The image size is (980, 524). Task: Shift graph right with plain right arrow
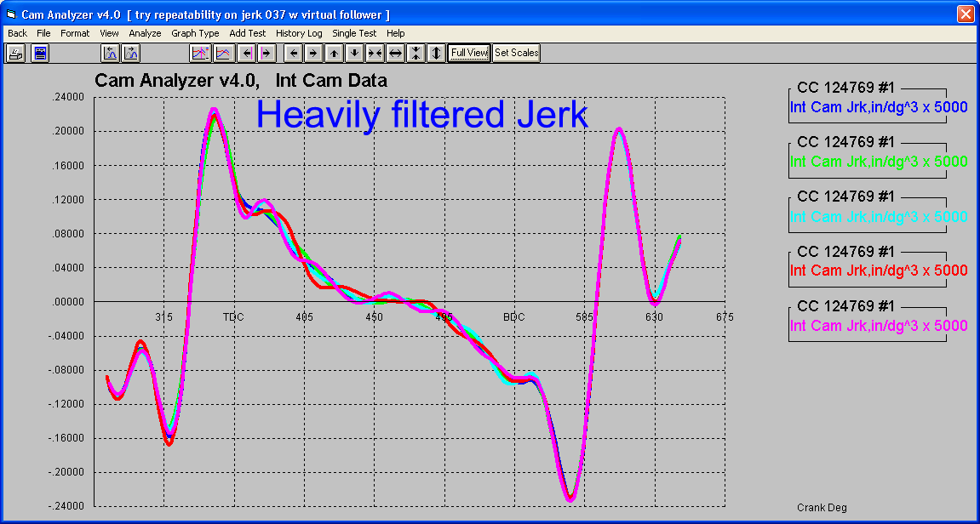click(x=313, y=53)
